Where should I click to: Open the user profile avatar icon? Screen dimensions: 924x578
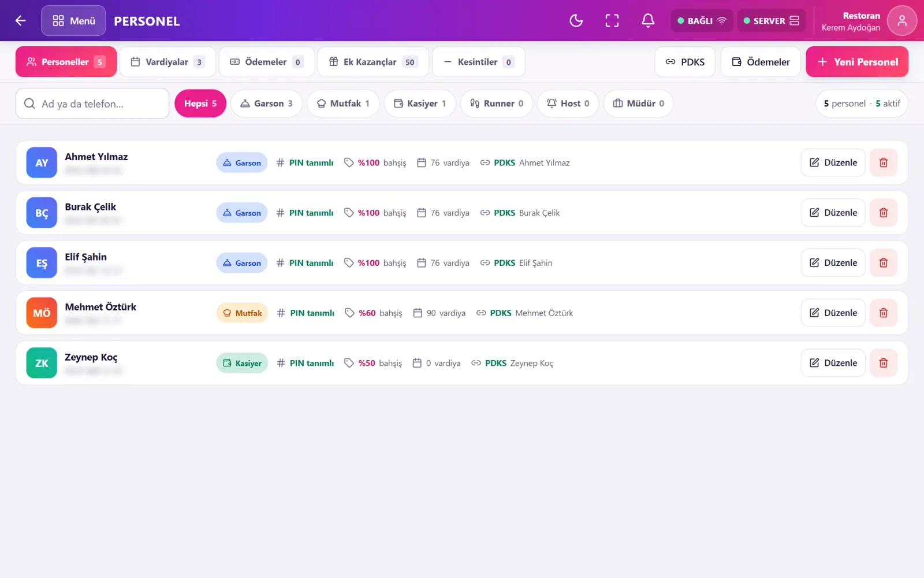tap(901, 21)
